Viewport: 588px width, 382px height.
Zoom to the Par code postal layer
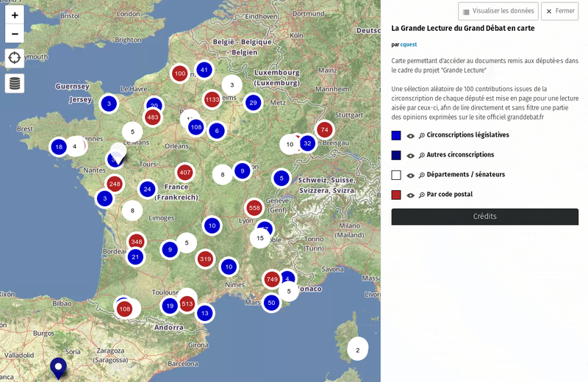click(421, 195)
